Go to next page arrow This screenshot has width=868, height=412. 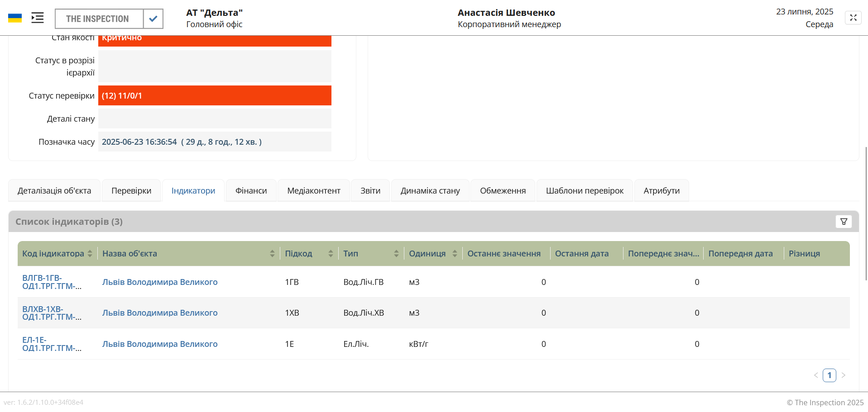843,375
